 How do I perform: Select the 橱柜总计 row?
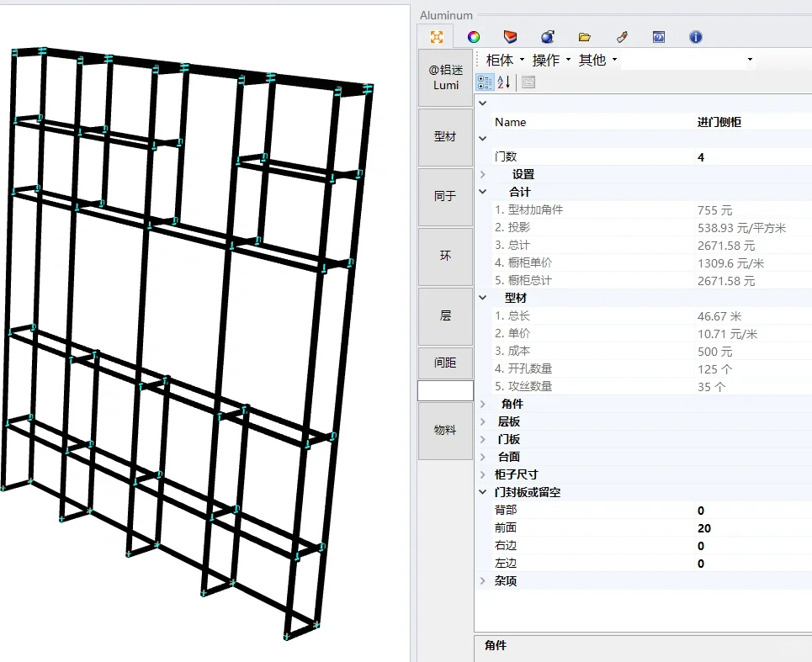click(652, 280)
